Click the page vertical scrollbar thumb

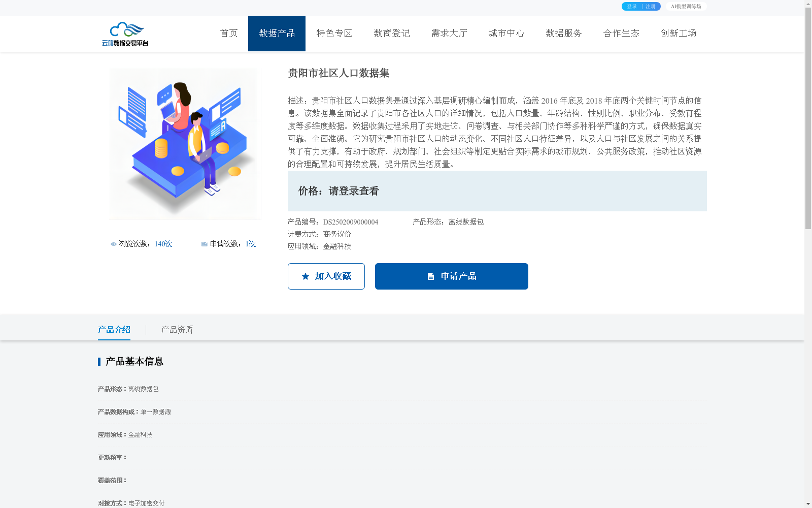point(808,118)
